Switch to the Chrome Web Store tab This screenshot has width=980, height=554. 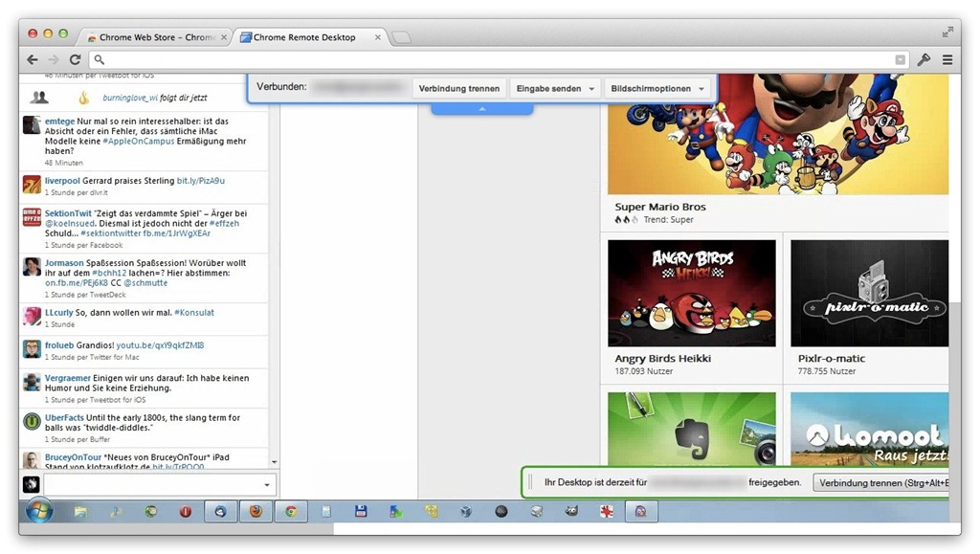(151, 37)
